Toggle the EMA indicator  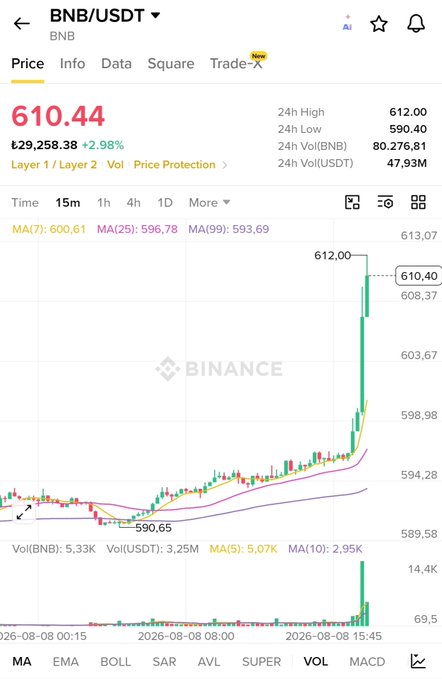pos(66,662)
